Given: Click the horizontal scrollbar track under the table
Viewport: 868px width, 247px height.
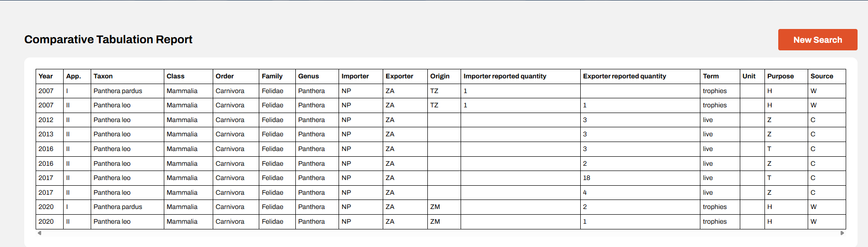Looking at the screenshot, I should 441,233.
